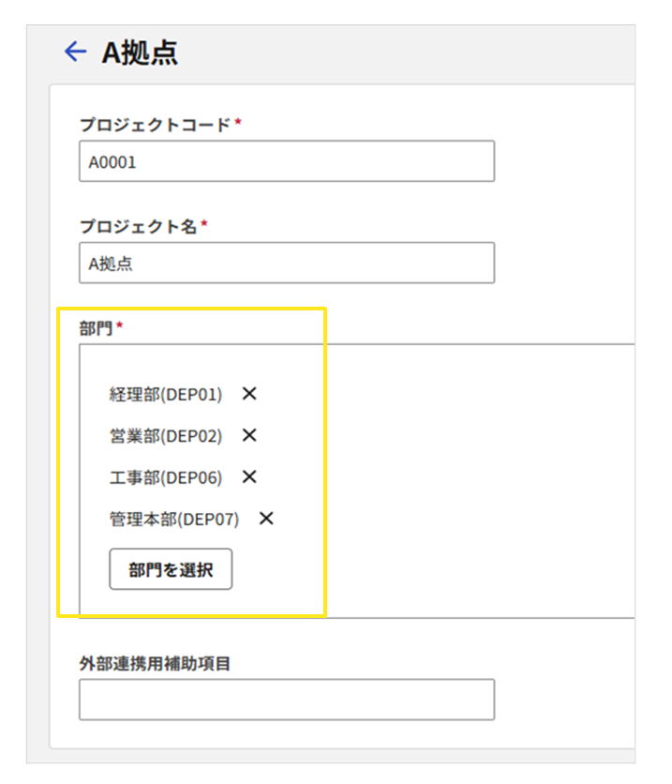Click the red asterisk beside プロジェクトコード
Viewport: 672px width, 784px height.
tap(238, 123)
